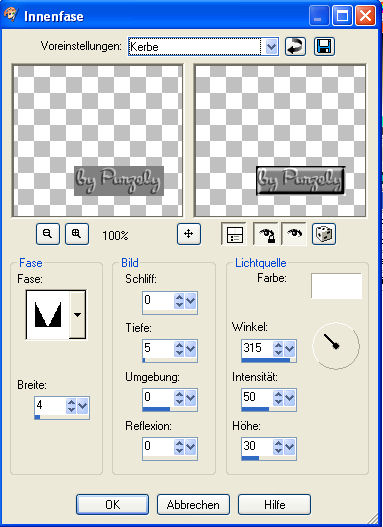Image resolution: width=383 pixels, height=527 pixels.
Task: Open the Breite slider dropdown arrow
Action: tap(83, 406)
